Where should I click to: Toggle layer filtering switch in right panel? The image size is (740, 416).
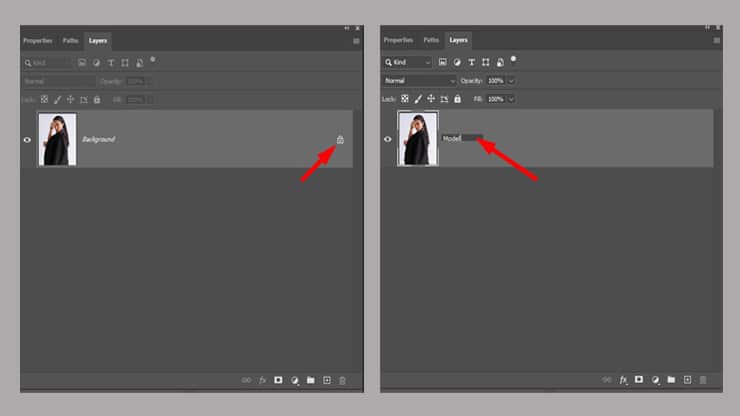(513, 59)
